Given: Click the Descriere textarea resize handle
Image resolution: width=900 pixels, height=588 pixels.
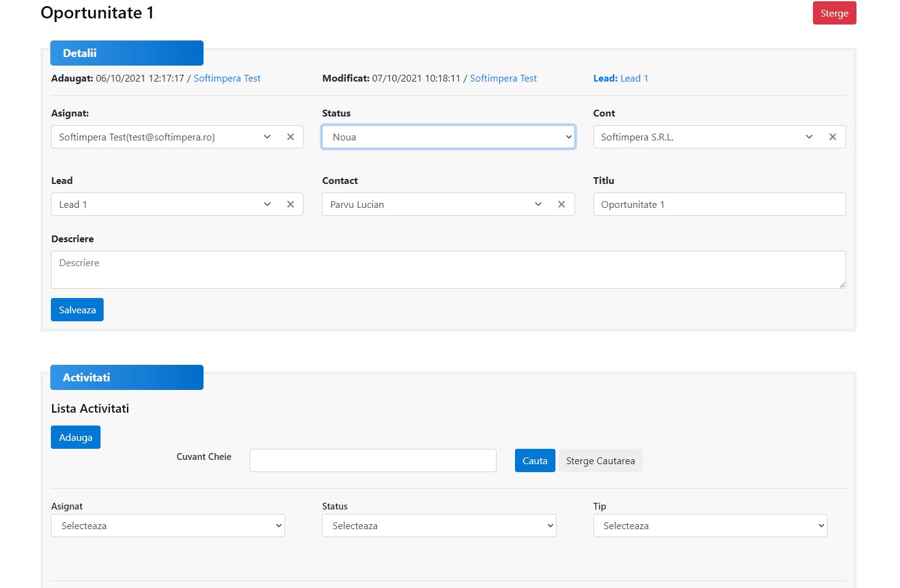Looking at the screenshot, I should (842, 284).
